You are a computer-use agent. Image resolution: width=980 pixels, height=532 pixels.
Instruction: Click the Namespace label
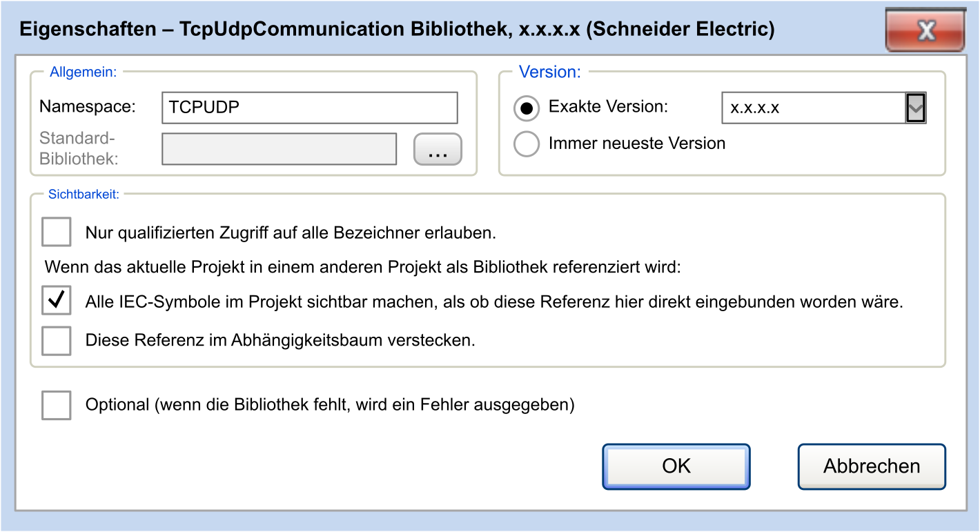click(x=88, y=107)
